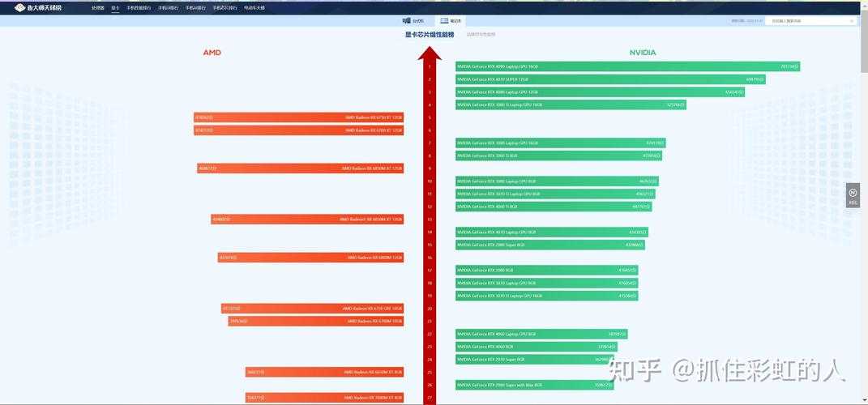Click the desktop monitor icon
Image resolution: width=868 pixels, height=405 pixels.
pyautogui.click(x=407, y=21)
